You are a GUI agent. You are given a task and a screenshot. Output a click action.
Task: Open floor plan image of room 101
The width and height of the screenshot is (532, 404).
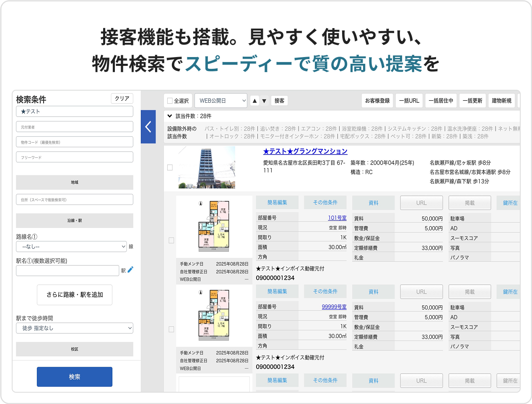coord(214,227)
